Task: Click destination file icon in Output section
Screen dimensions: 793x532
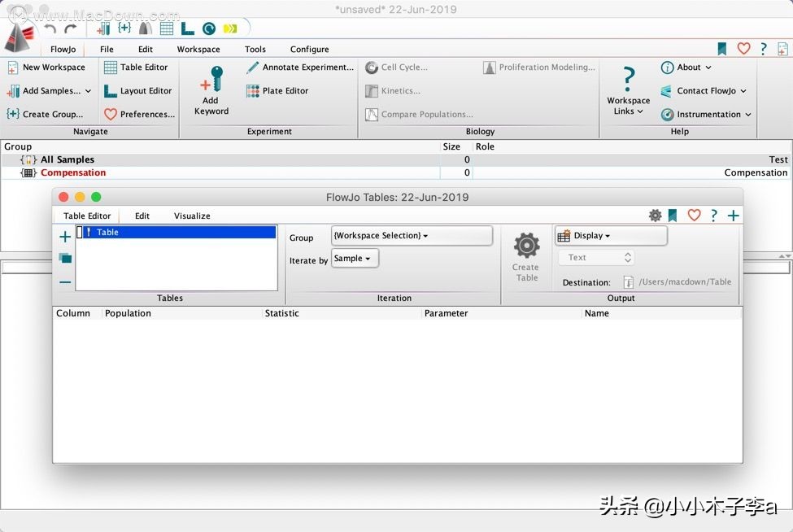Action: coord(628,282)
